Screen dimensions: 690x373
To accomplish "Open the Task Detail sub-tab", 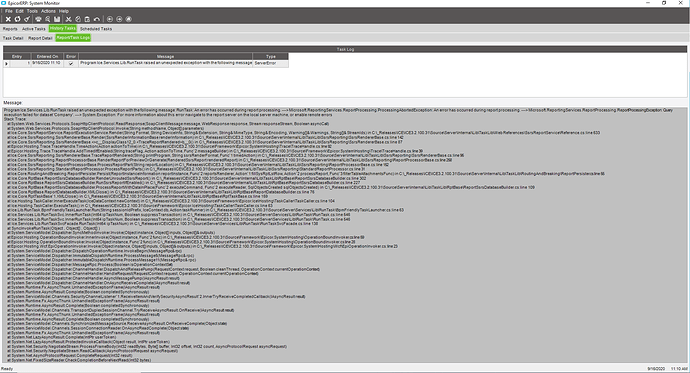I will (13, 38).
